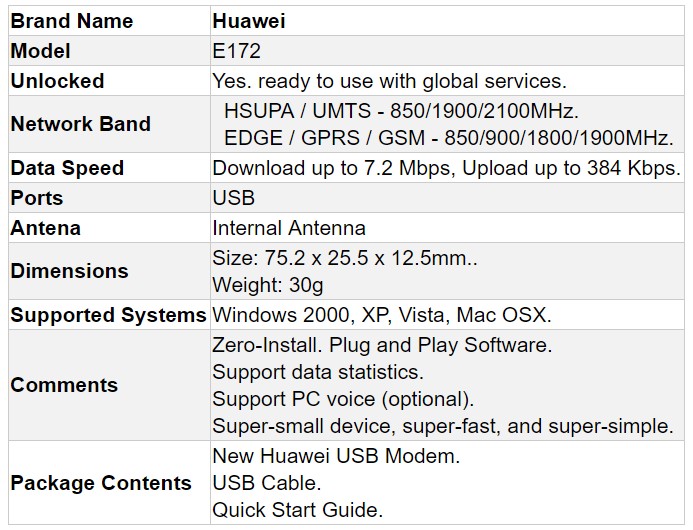
Task: Click the Brand Name header cell
Action: coord(72,21)
